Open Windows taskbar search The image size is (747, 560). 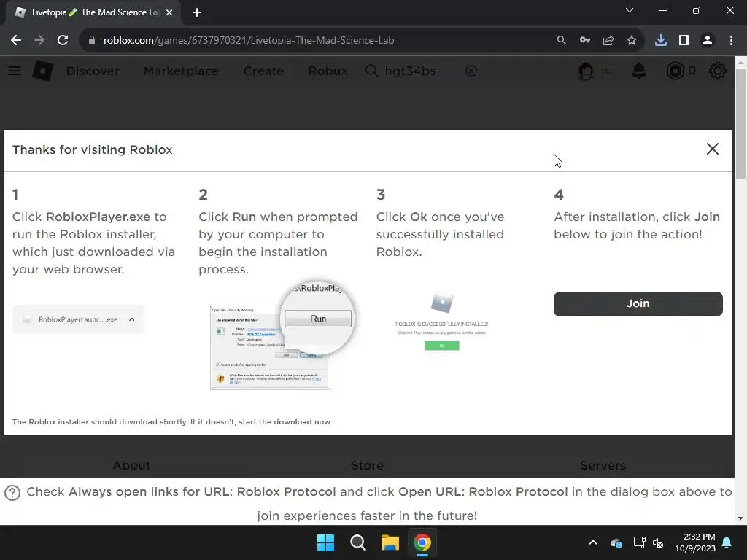[357, 542]
